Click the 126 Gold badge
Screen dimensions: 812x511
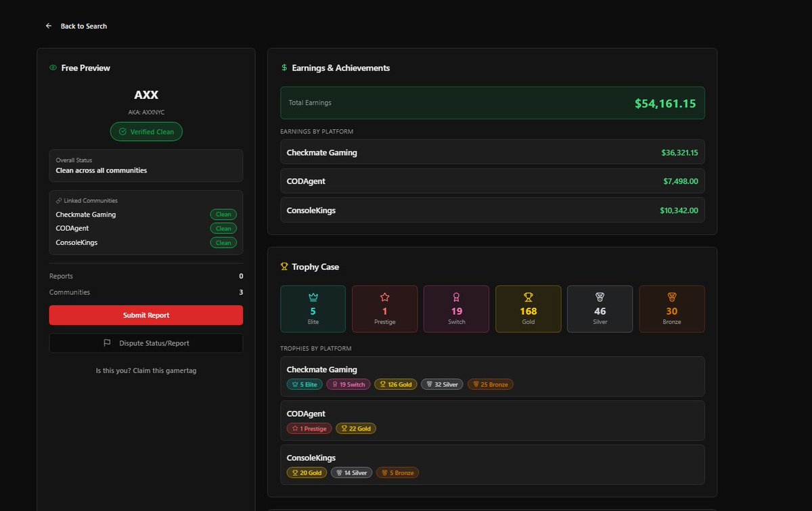point(395,384)
